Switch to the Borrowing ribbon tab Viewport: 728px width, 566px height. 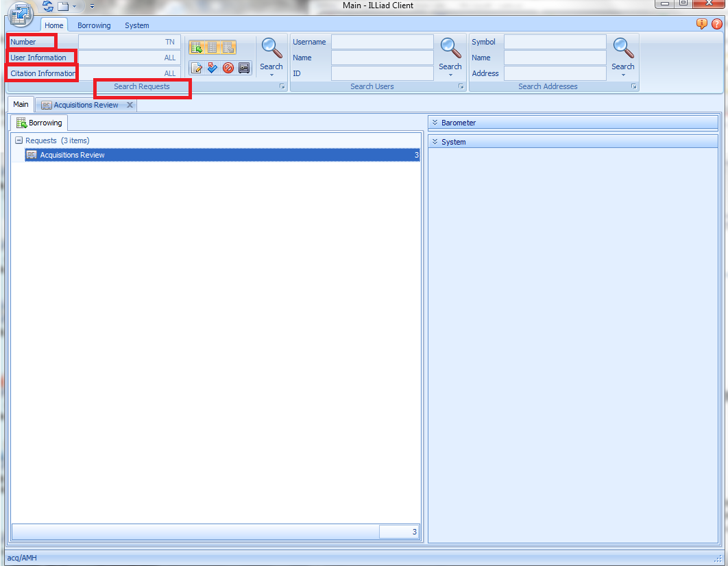pyautogui.click(x=94, y=25)
